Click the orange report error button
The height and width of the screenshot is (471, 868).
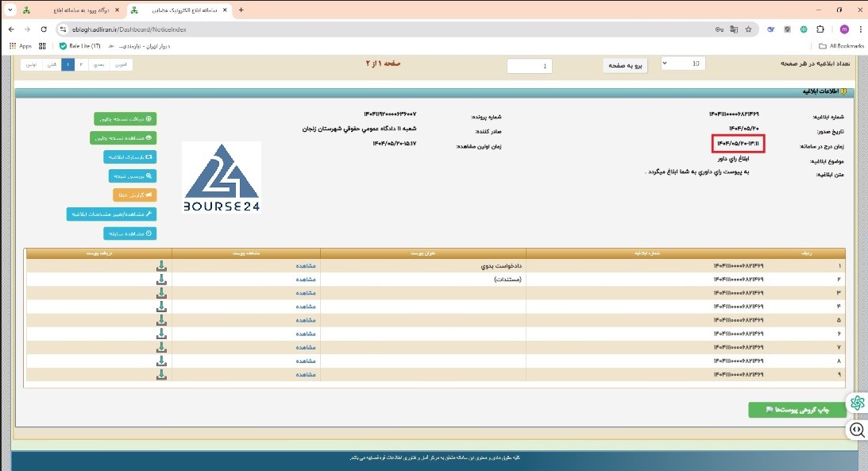[x=134, y=195]
